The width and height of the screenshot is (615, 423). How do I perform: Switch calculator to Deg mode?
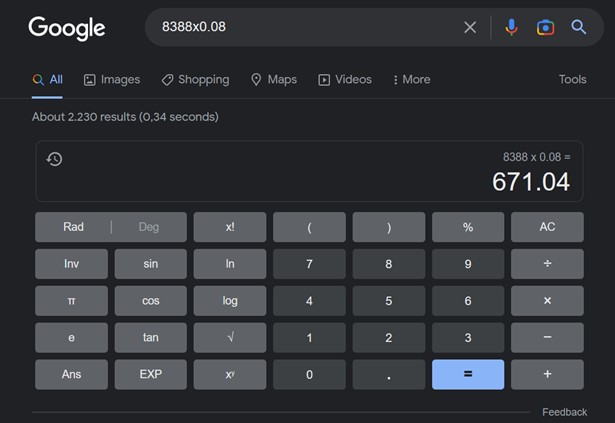[149, 227]
